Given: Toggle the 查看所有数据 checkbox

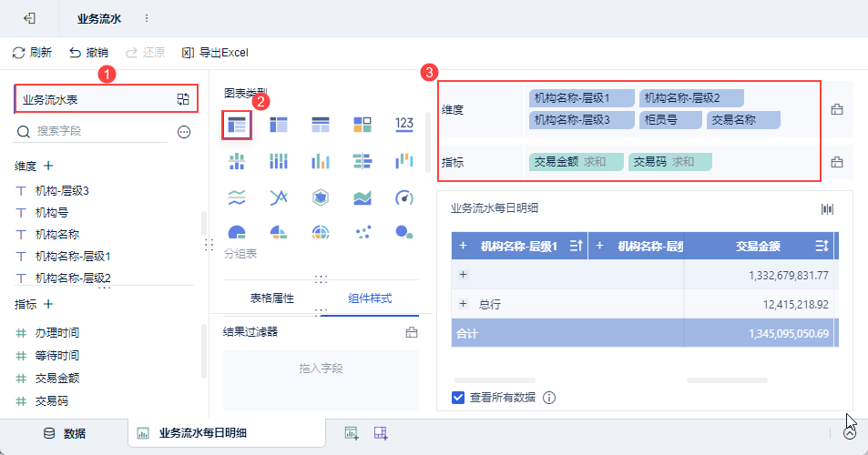Looking at the screenshot, I should pyautogui.click(x=459, y=397).
